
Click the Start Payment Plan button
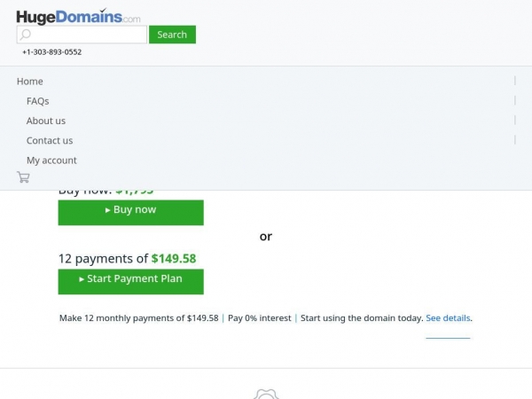(x=131, y=282)
